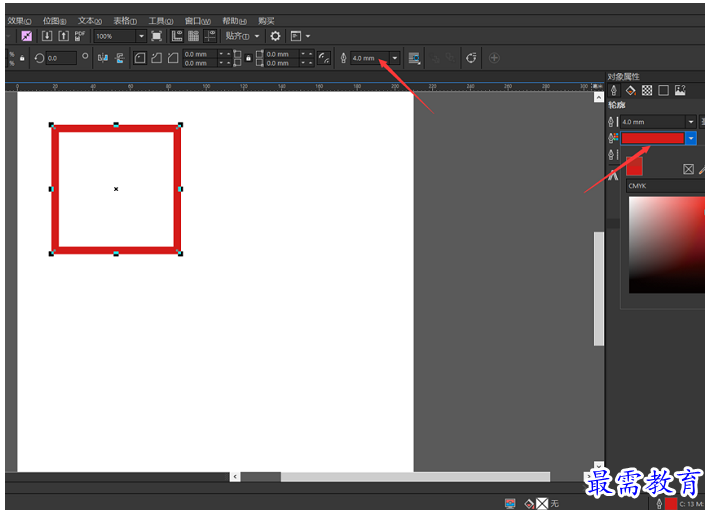Click the red outline color swatch
Screen dimensions: 709x514
(652, 138)
